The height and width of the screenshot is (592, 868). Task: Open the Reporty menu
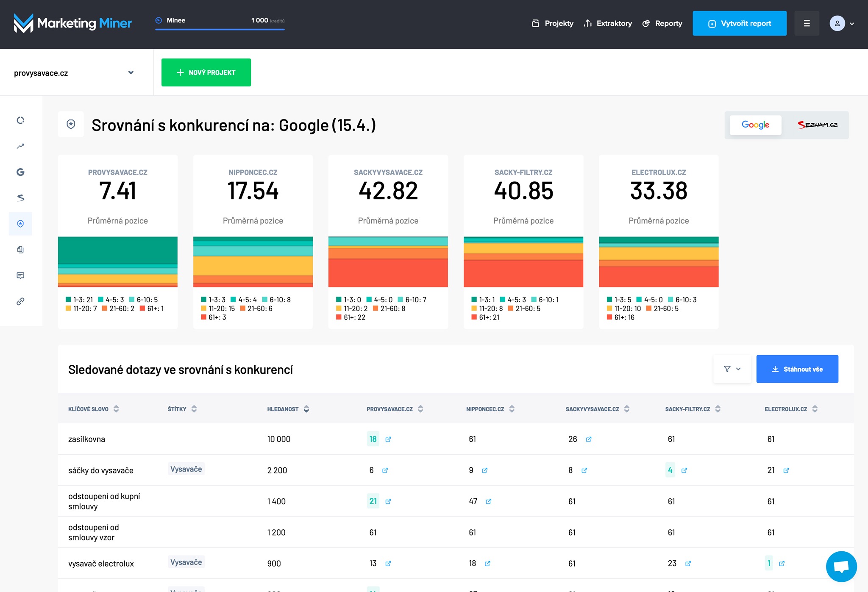(x=662, y=23)
